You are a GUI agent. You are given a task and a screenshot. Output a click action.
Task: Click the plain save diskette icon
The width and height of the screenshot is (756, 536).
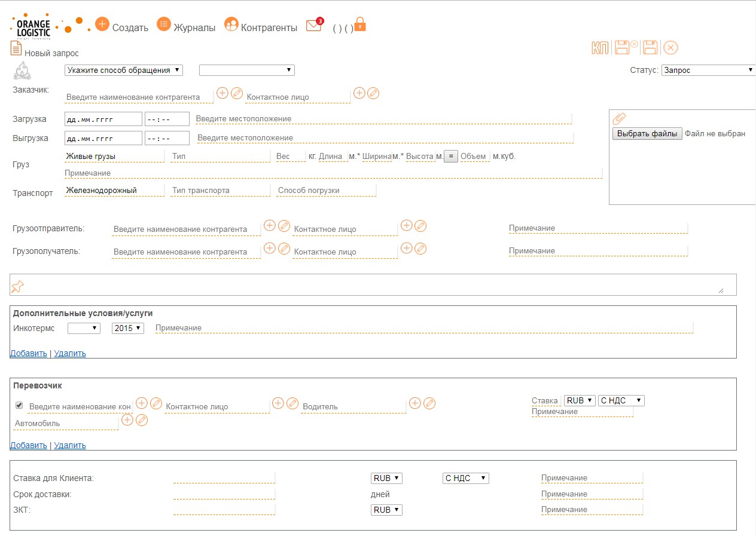650,48
